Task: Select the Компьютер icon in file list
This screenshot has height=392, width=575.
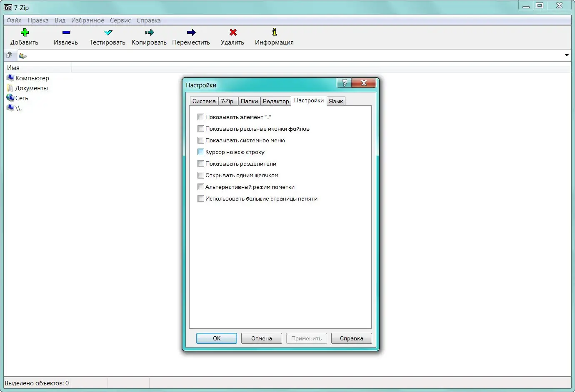Action: coord(10,78)
